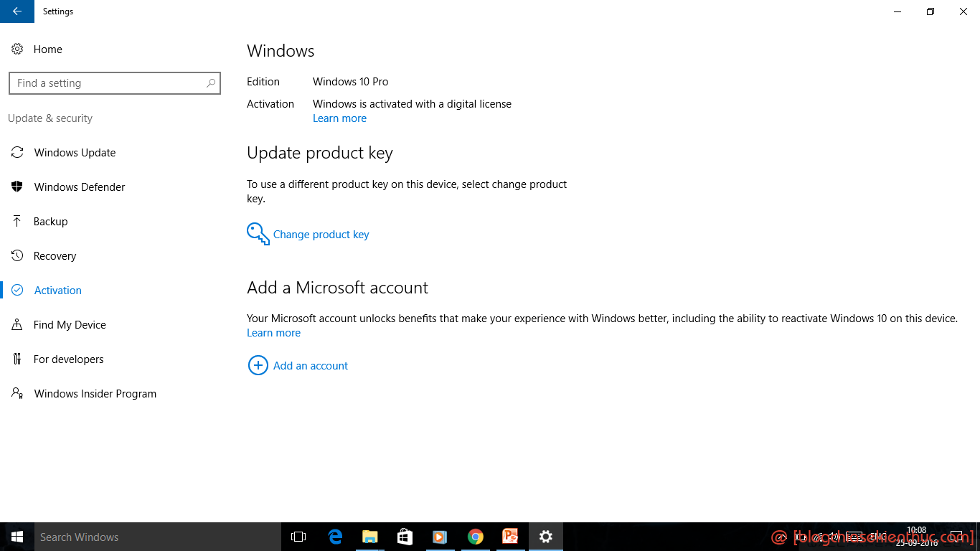The image size is (980, 551).
Task: Click the key icon beside Change product key
Action: pyautogui.click(x=258, y=234)
